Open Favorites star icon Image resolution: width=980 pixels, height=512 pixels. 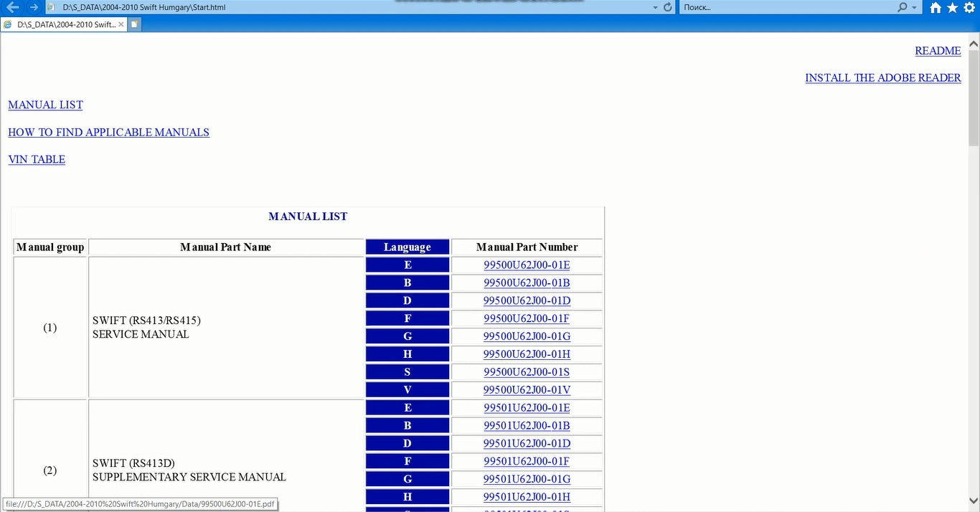pos(952,8)
